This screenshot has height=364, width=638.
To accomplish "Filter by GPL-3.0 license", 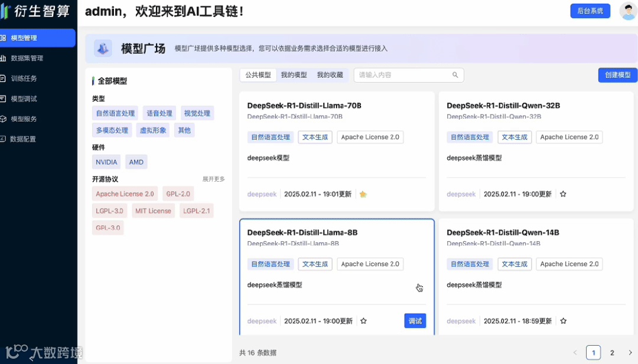I will coord(108,228).
